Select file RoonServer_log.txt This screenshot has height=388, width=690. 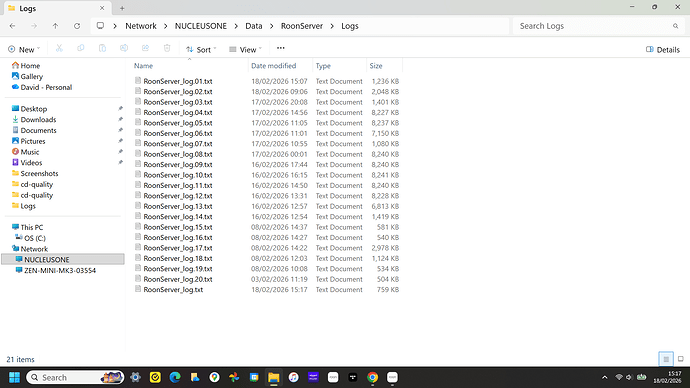pos(173,289)
